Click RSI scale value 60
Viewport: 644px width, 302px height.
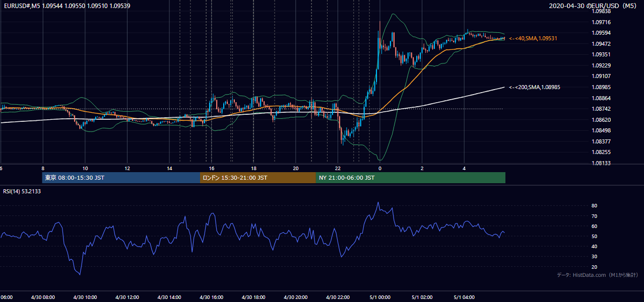594,226
